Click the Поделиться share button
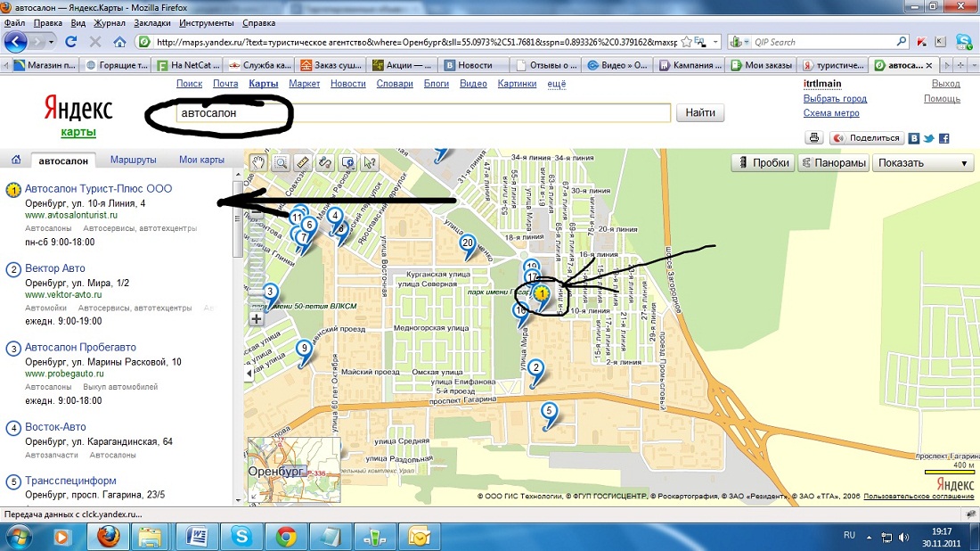Screen dimensions: 980x551 pos(868,138)
